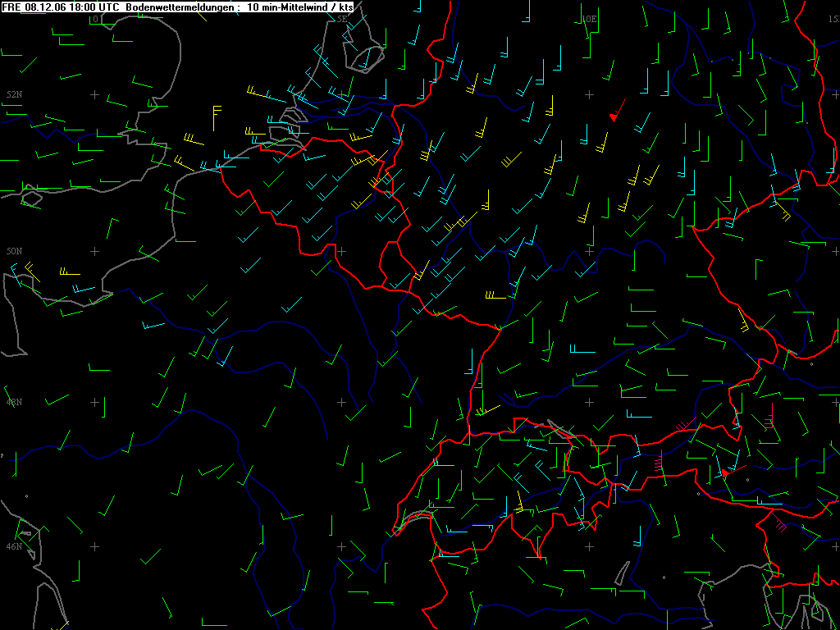Select the grid cross at 46N and 10E
Image resolution: width=840 pixels, height=630 pixels.
[589, 546]
